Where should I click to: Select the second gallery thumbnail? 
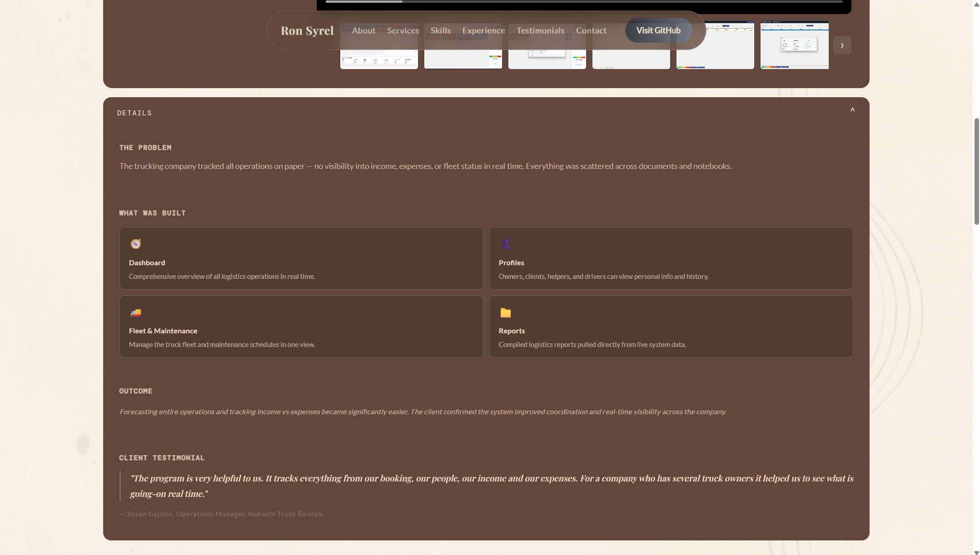click(463, 45)
